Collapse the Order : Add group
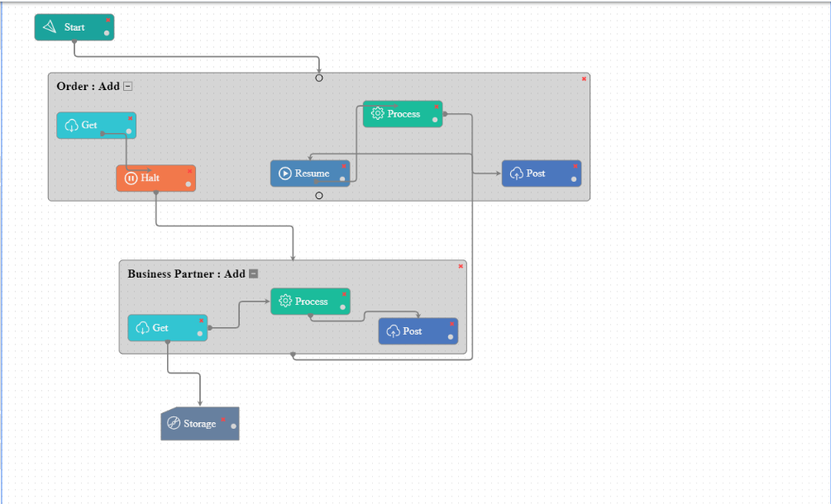Screen dimensions: 831x504 [x=128, y=87]
